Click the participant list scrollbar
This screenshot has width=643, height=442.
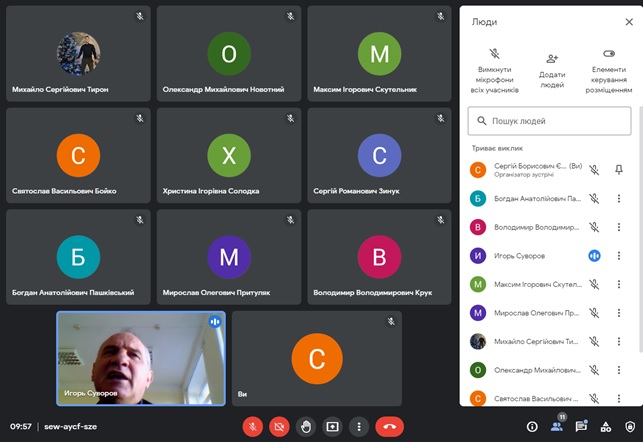pos(637,250)
